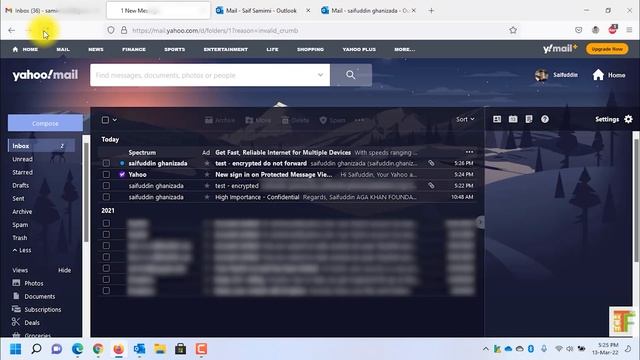Viewport: 640px width, 360px height.
Task: Open the Sort dropdown
Action: coord(465,119)
